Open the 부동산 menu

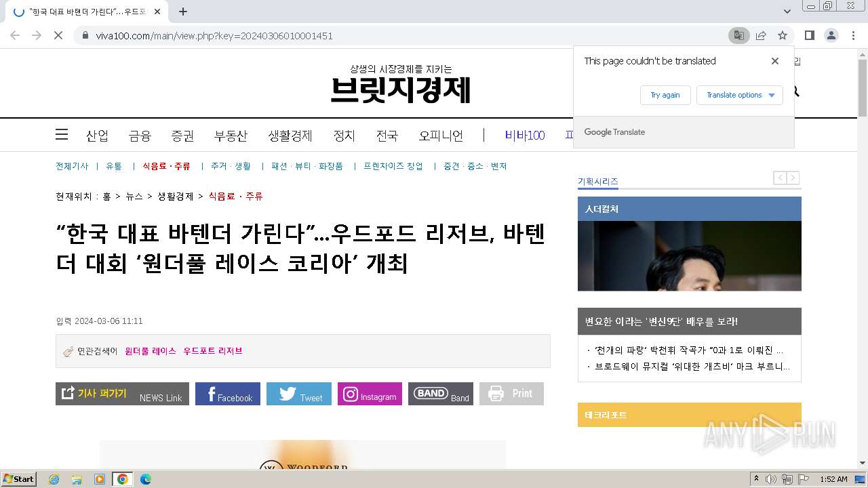coord(231,136)
